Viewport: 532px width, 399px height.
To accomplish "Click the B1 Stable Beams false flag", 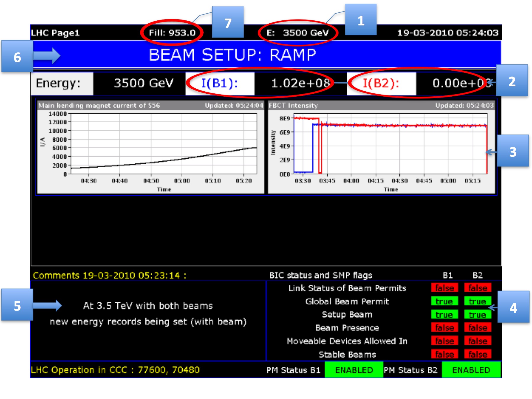I will 444,354.
